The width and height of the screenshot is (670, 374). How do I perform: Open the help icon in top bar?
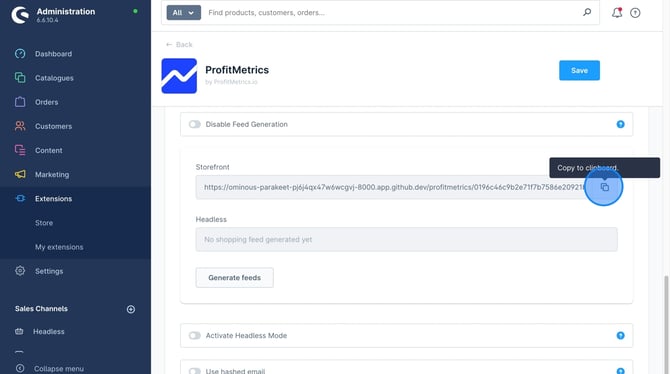pos(635,13)
